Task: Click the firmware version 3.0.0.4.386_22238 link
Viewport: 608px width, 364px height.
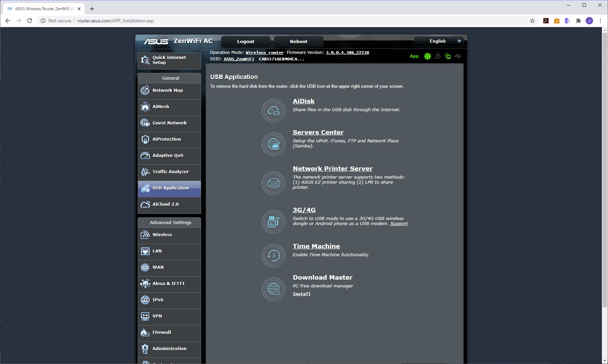Action: click(347, 53)
